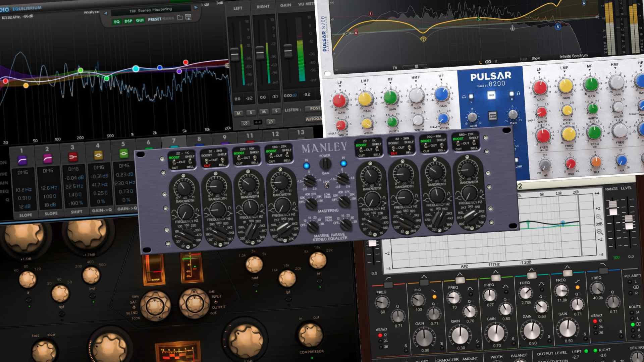Click band 3 red filter-shape icon in Equilibrium
This screenshot has width=644, height=362.
coord(73,157)
